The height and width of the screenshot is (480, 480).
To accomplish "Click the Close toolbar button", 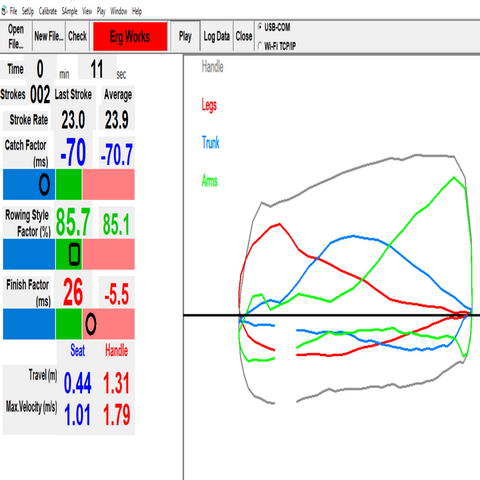I will click(x=244, y=36).
